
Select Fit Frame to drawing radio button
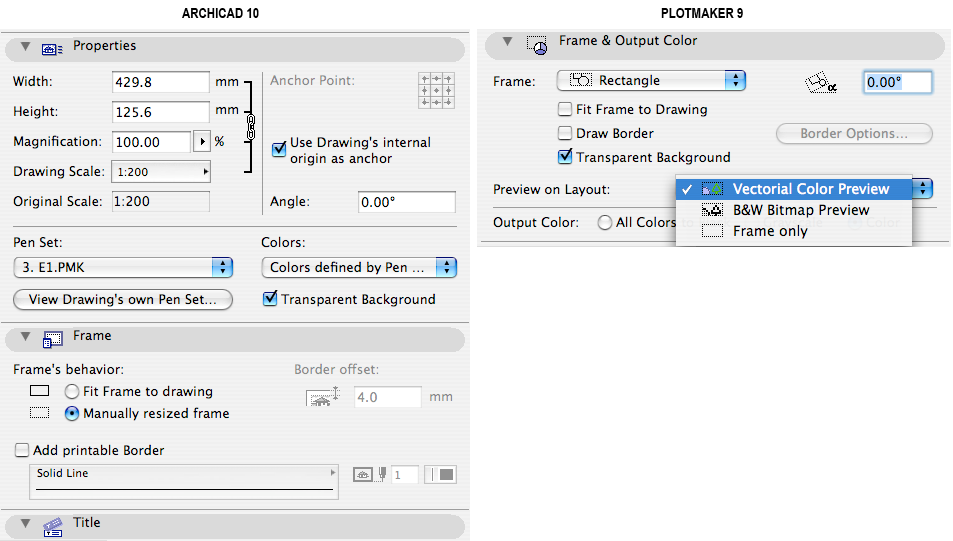click(x=72, y=392)
